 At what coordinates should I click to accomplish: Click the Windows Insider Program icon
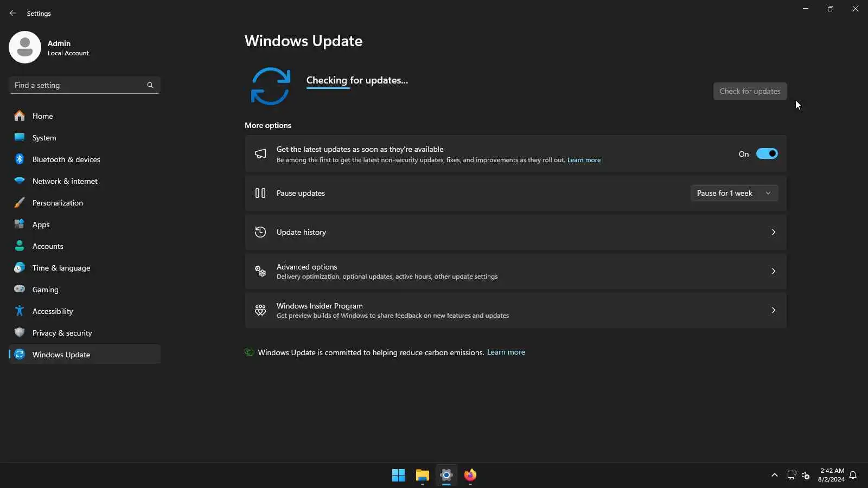tap(260, 310)
